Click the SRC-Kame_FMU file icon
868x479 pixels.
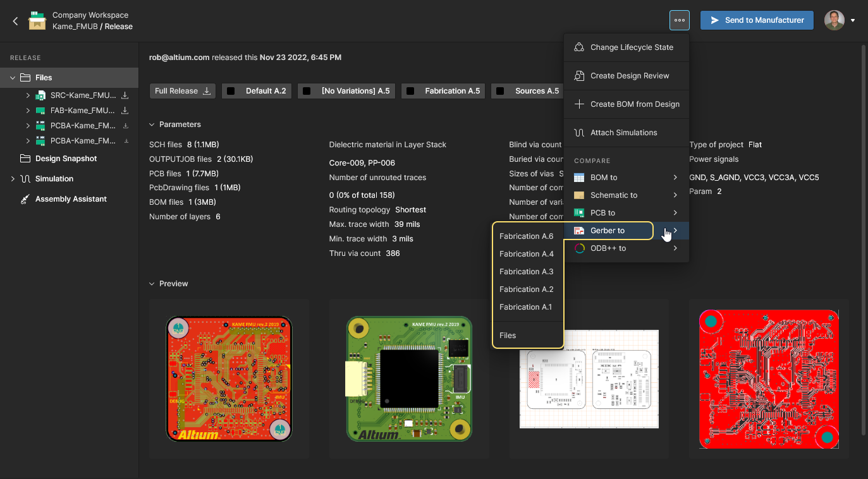[40, 95]
